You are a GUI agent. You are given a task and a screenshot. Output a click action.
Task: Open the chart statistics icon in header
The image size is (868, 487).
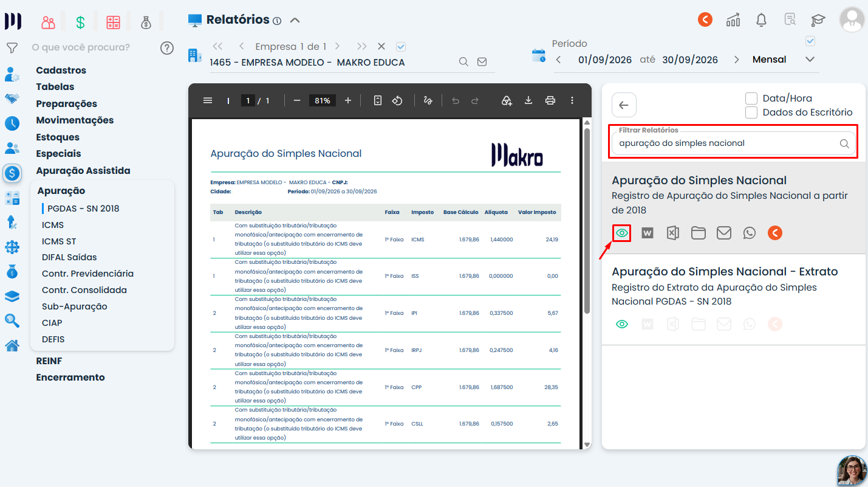733,20
